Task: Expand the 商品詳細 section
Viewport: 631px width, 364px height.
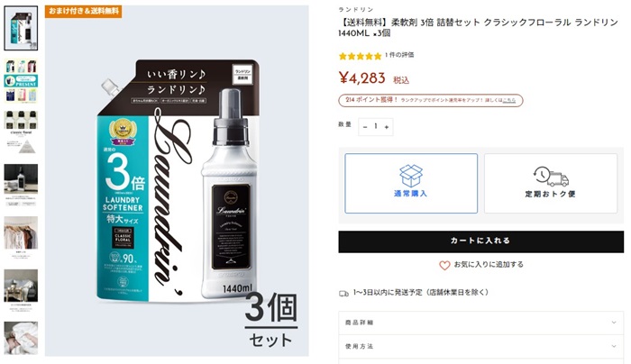Action: tap(480, 323)
